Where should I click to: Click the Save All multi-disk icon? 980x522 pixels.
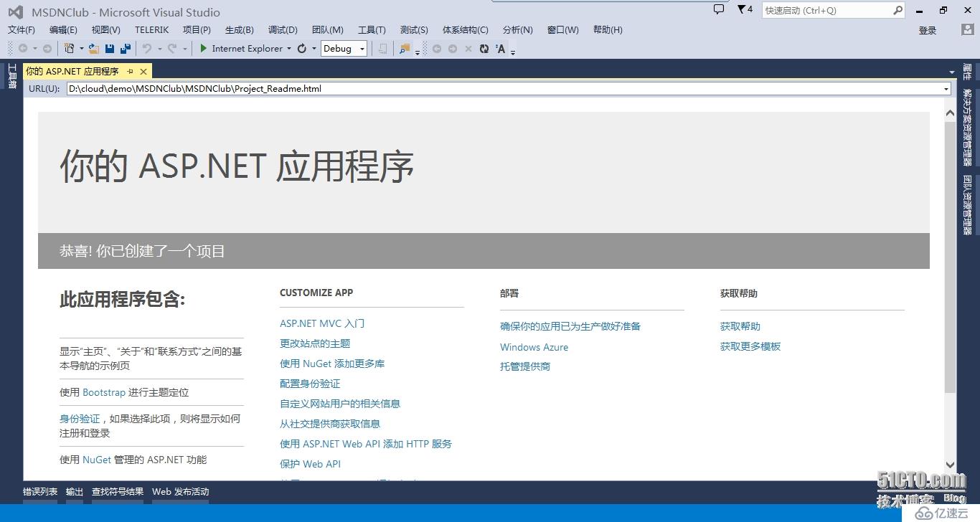[x=126, y=49]
